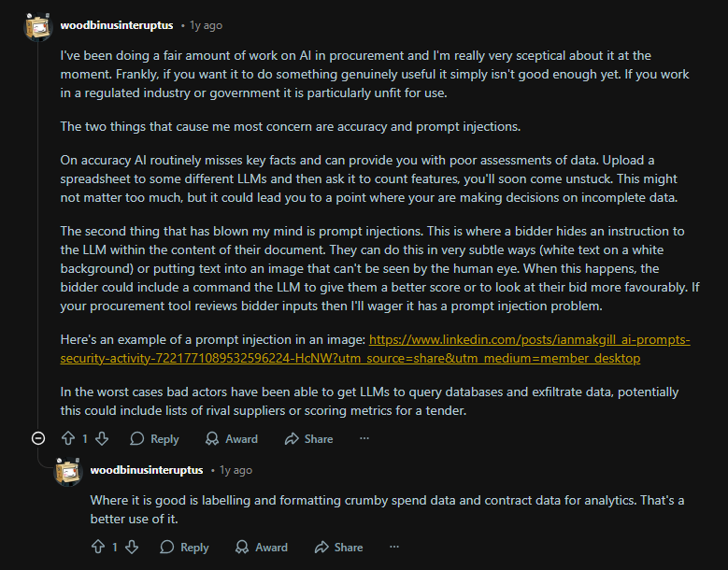Share the top comment

pyautogui.click(x=292, y=438)
